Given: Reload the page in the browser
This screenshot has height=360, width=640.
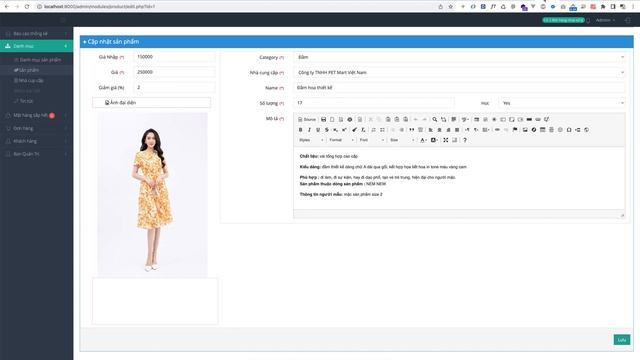Looking at the screenshot, I should [x=27, y=7].
